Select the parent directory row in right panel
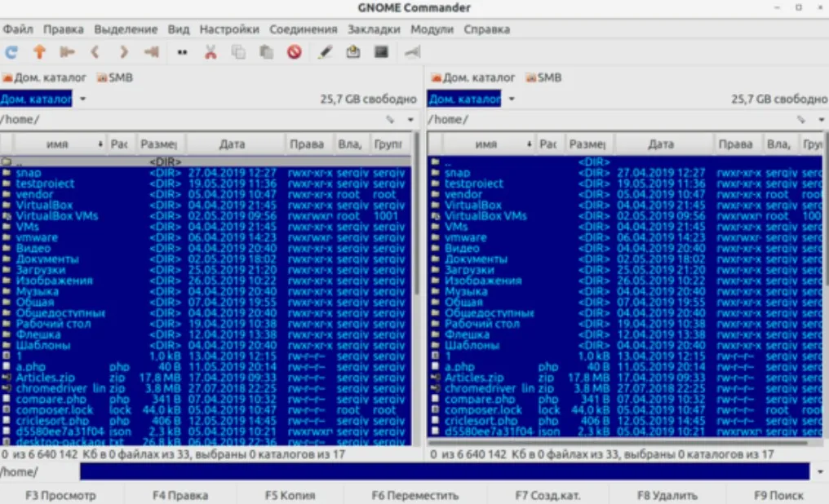The height and width of the screenshot is (504, 829). tap(627, 161)
